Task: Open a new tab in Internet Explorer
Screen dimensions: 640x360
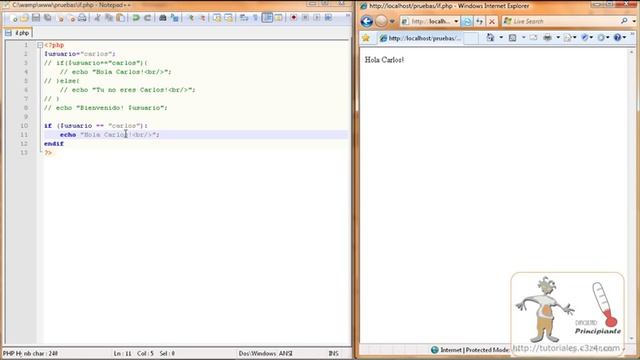Action: 471,38
